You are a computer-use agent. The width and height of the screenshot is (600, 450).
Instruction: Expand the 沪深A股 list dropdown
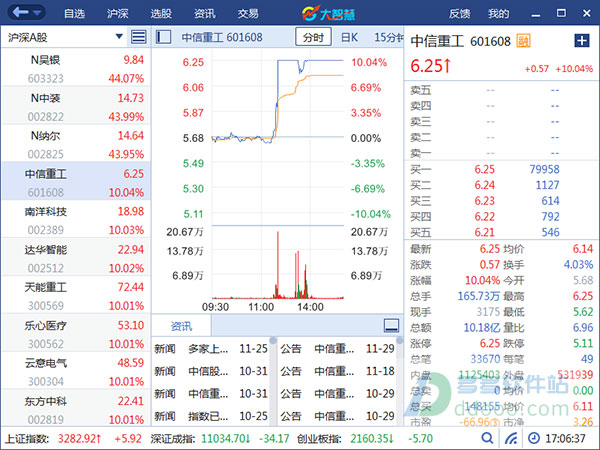pyautogui.click(x=119, y=37)
